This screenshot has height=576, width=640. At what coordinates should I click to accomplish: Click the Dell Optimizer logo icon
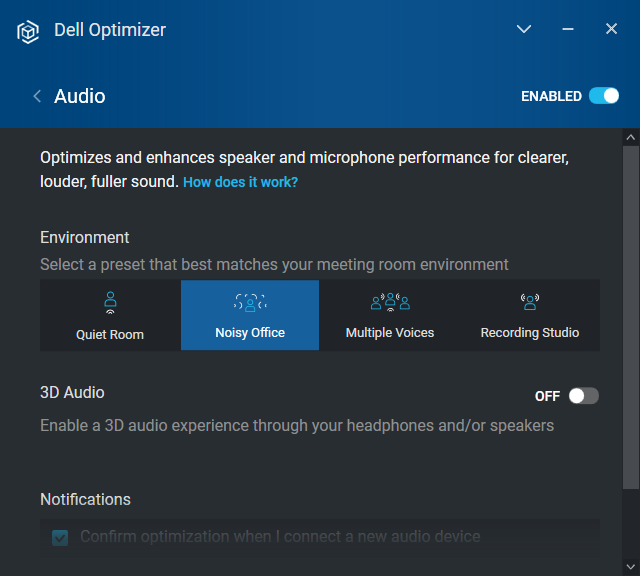point(28,30)
